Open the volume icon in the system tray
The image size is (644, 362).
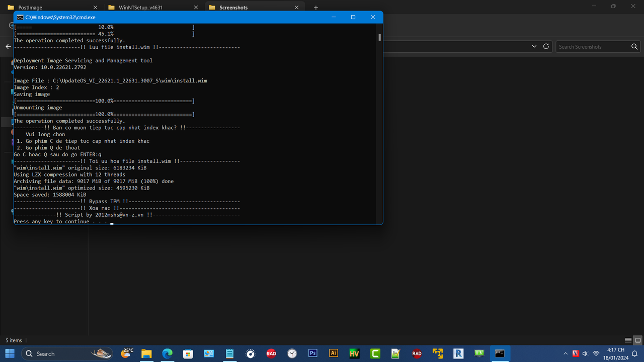pyautogui.click(x=585, y=353)
